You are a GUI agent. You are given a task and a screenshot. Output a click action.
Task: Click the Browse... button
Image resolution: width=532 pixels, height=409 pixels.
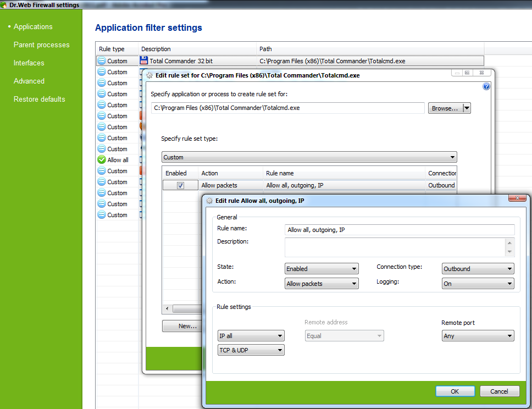[446, 108]
